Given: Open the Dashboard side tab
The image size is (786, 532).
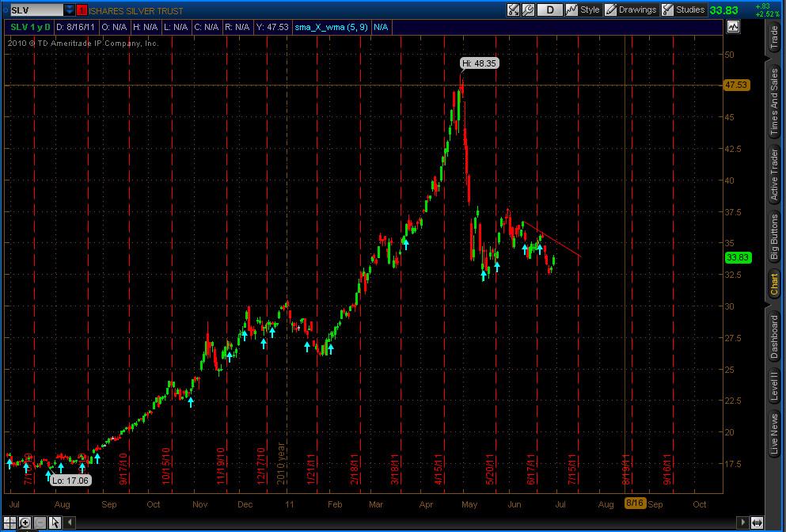Looking at the screenshot, I should (x=775, y=336).
